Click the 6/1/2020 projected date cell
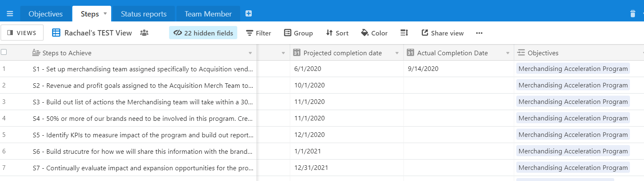644x181 pixels. click(346, 69)
